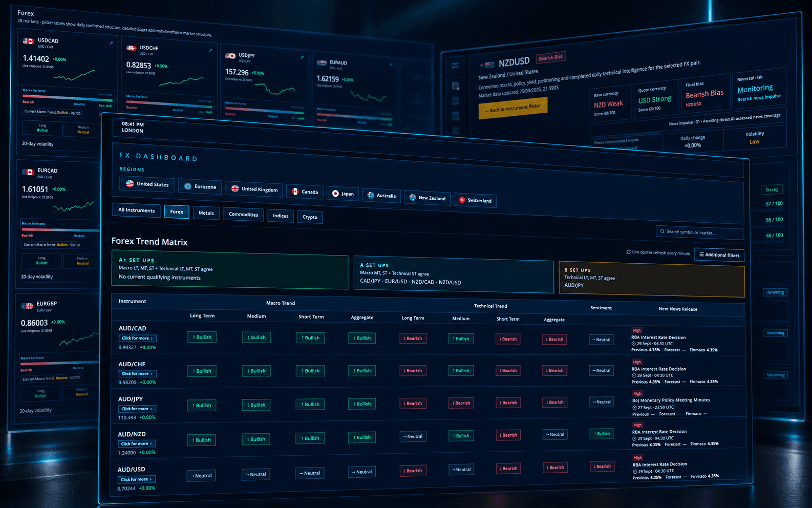The height and width of the screenshot is (508, 812).
Task: Open Click for more under AUD/CHF
Action: [138, 374]
